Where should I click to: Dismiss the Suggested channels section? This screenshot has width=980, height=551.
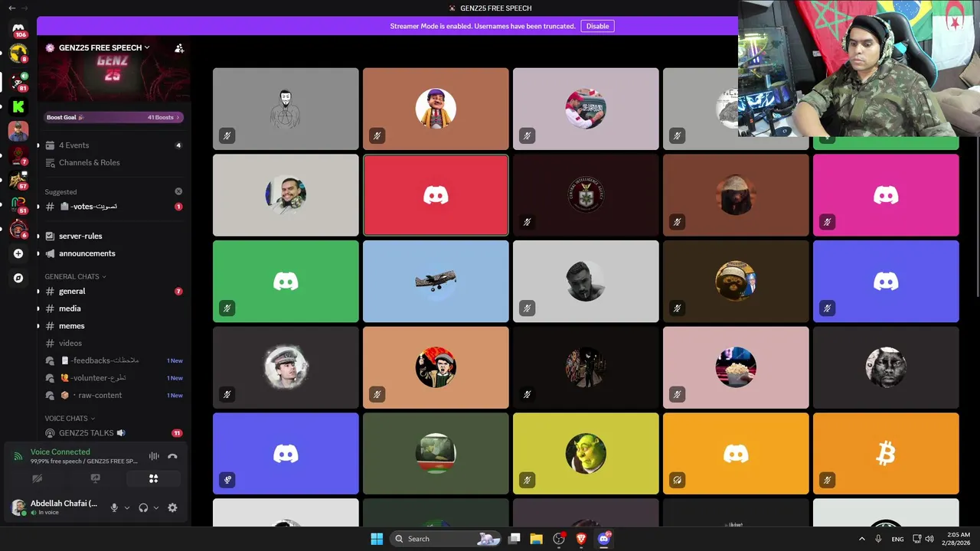[178, 191]
